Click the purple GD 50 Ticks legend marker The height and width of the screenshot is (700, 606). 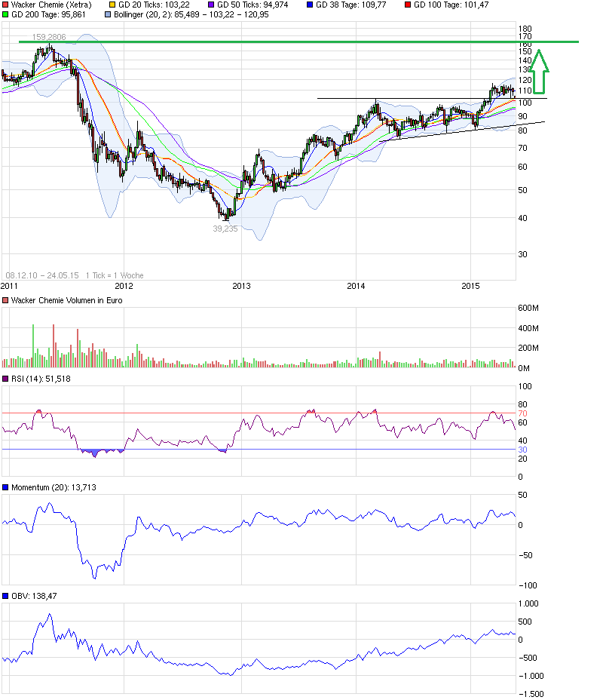tap(211, 5)
